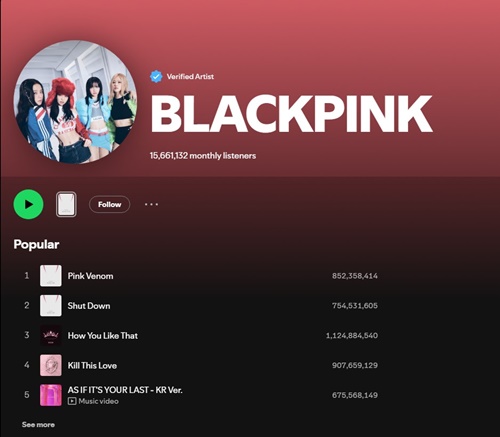Open AS IF IT'S YOUR LAST - KR Ver.
Screen dimensions: 500x437
click(125, 390)
